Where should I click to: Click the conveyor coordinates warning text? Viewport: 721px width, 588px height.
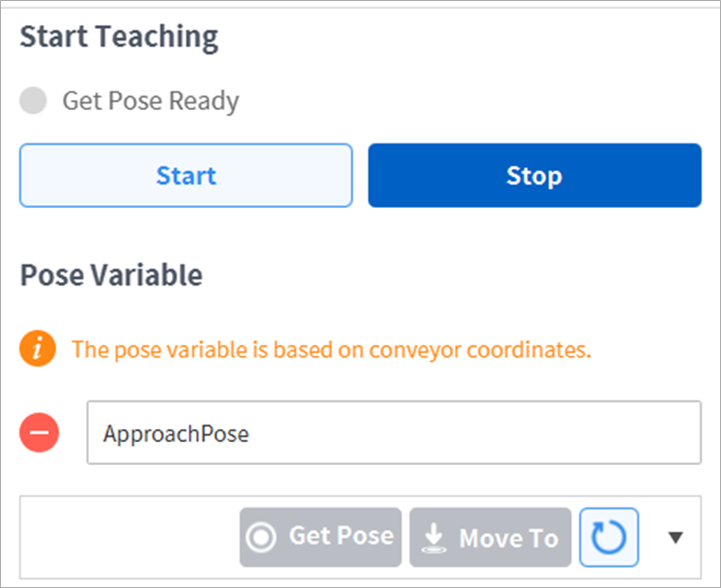pyautogui.click(x=331, y=349)
